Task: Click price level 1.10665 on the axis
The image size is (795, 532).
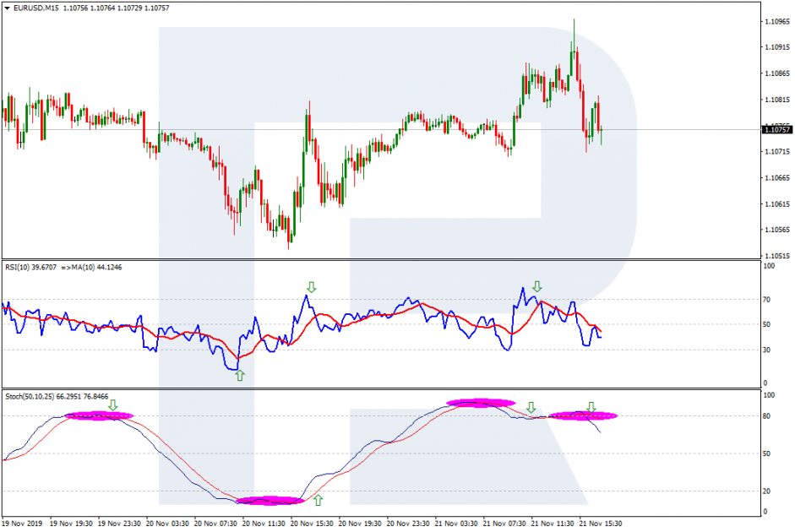Action: click(777, 178)
